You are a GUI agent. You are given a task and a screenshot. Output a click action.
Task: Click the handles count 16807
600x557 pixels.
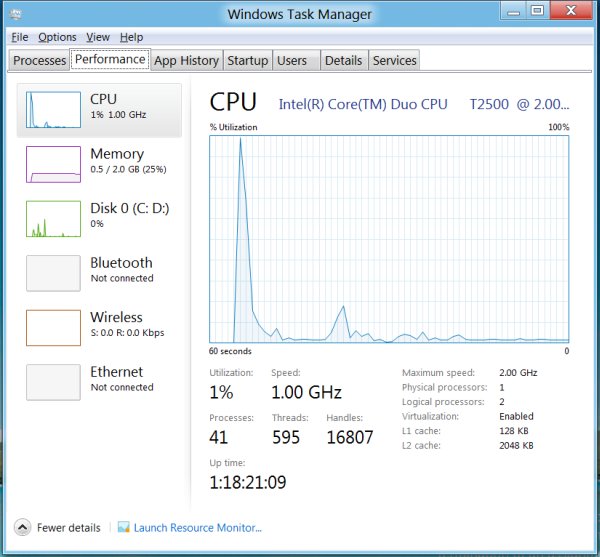(350, 437)
